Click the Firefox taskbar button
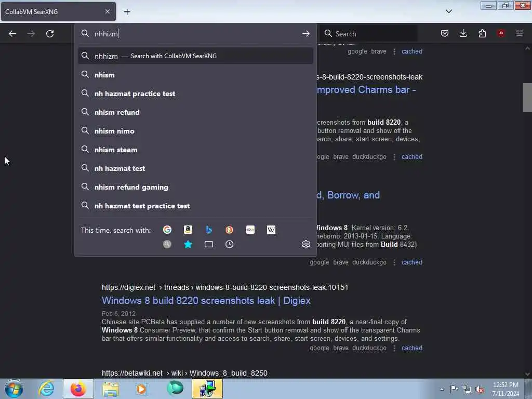 coord(78,389)
